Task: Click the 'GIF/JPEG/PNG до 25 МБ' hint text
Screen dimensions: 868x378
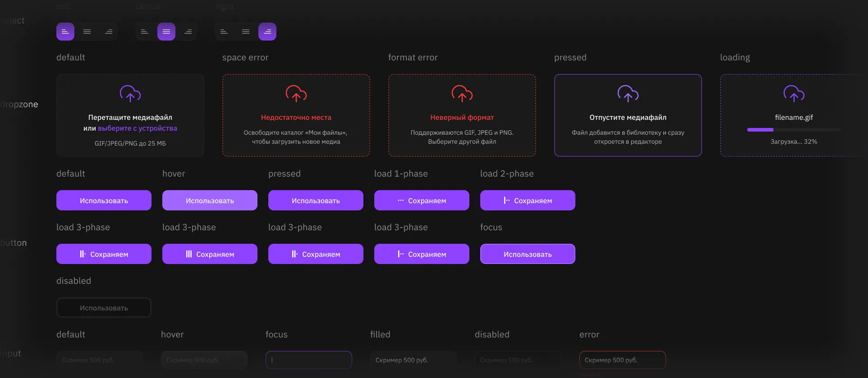Action: [x=130, y=143]
